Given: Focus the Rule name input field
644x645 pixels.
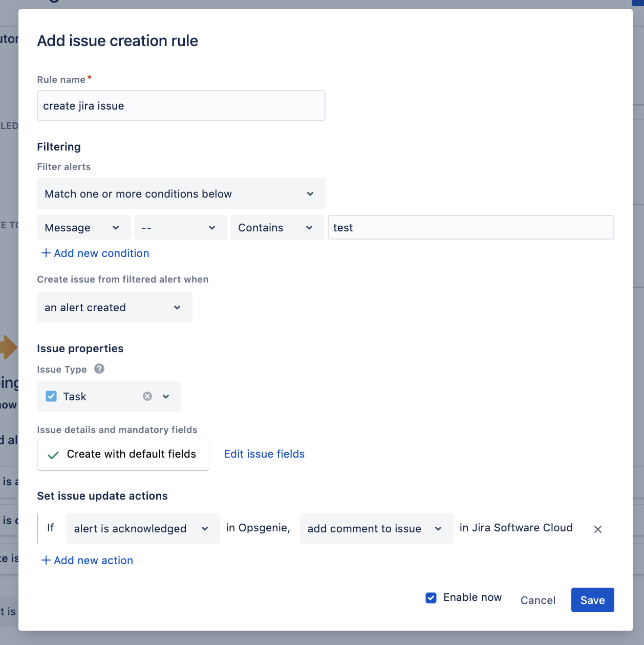Looking at the screenshot, I should pos(181,105).
